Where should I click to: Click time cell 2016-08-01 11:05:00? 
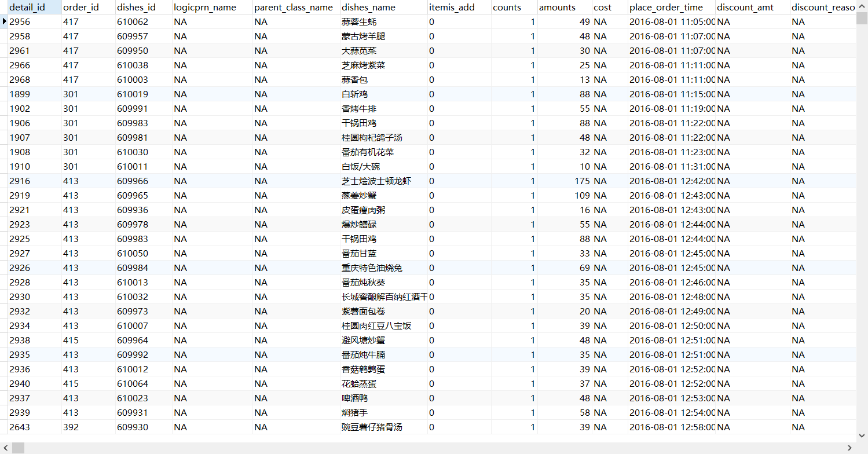[x=672, y=21]
